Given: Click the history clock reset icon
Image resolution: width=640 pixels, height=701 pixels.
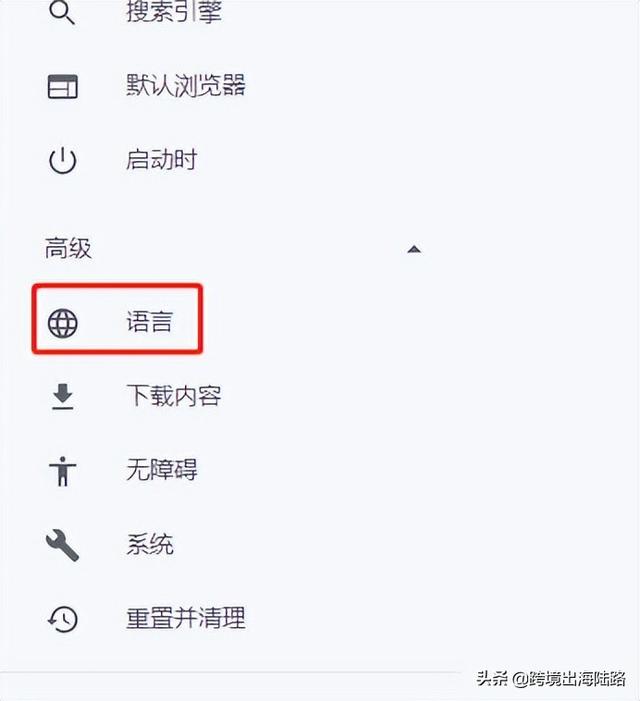Looking at the screenshot, I should 63,619.
